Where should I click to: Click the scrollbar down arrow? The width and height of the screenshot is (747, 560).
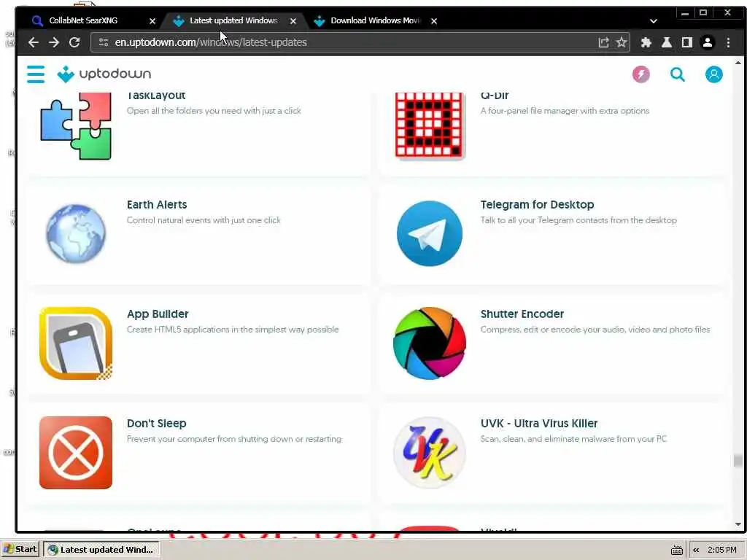[738, 524]
